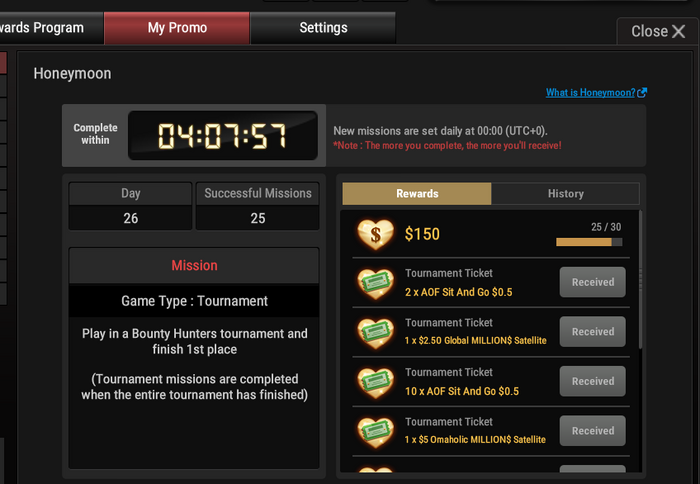Click the ticket heart icon for Global MILLION$ Satellite
This screenshot has height=484, width=700.
(x=375, y=333)
